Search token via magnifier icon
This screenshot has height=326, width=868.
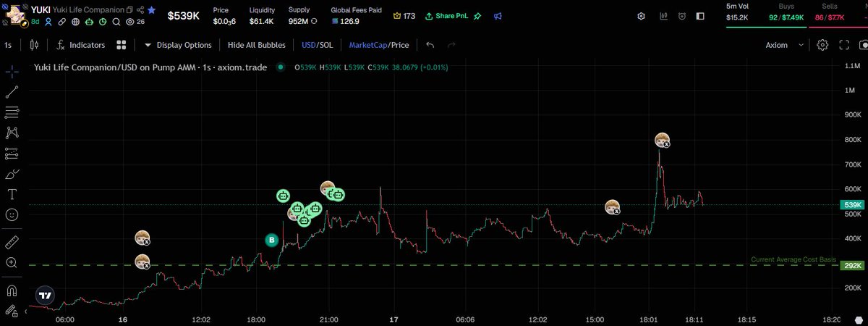(x=116, y=22)
